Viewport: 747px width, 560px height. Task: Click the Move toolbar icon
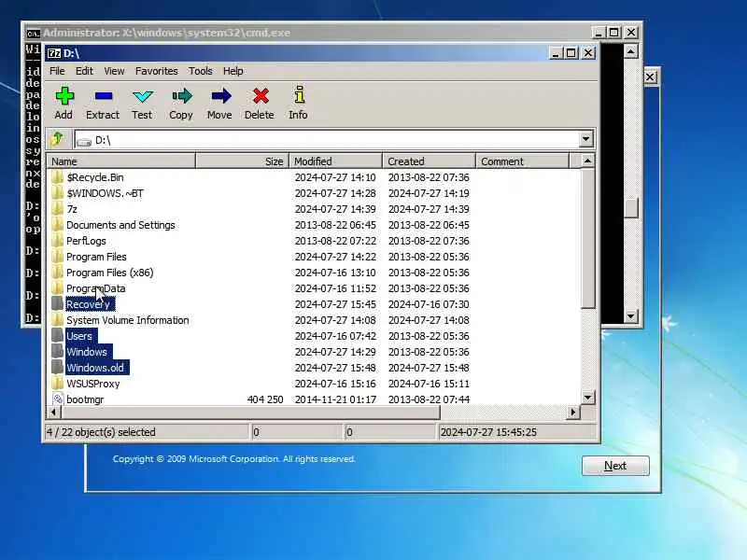point(220,96)
